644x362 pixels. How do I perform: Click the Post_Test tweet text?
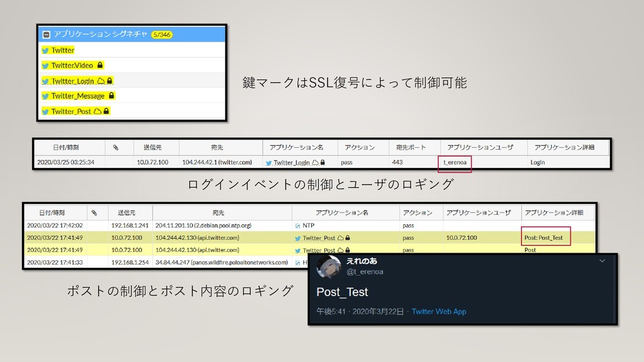(342, 292)
